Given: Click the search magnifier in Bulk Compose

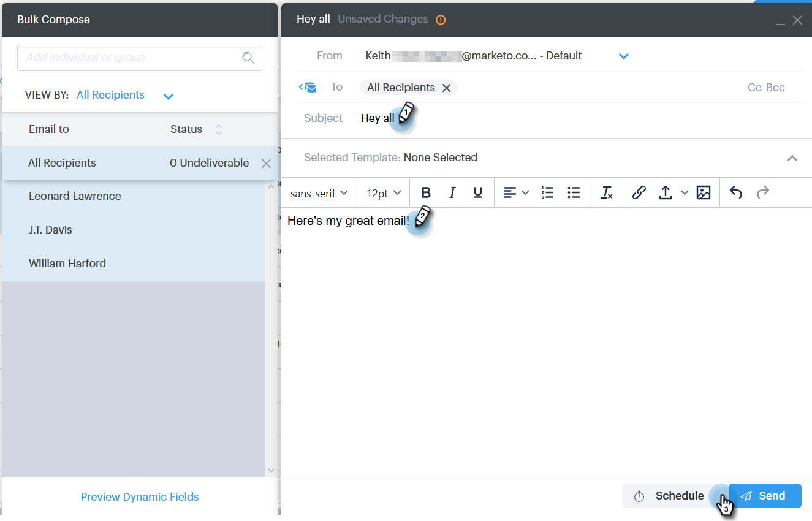Looking at the screenshot, I should click(x=248, y=58).
